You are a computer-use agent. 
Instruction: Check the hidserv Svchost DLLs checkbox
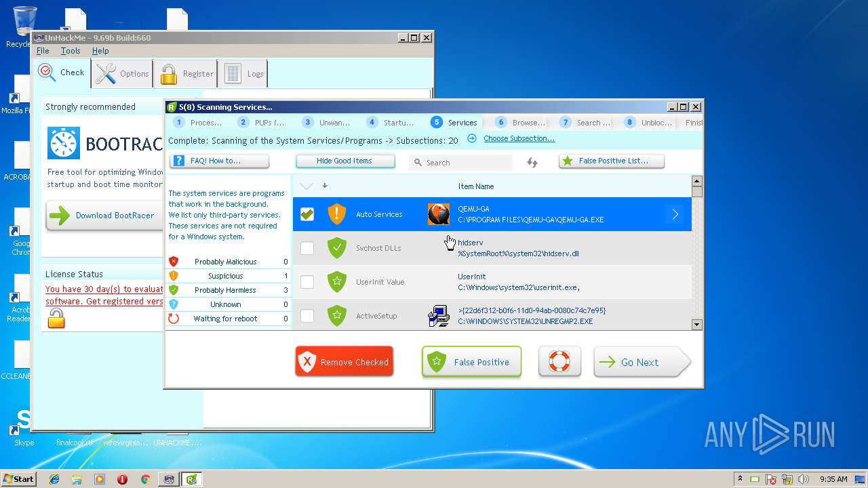[x=307, y=248]
